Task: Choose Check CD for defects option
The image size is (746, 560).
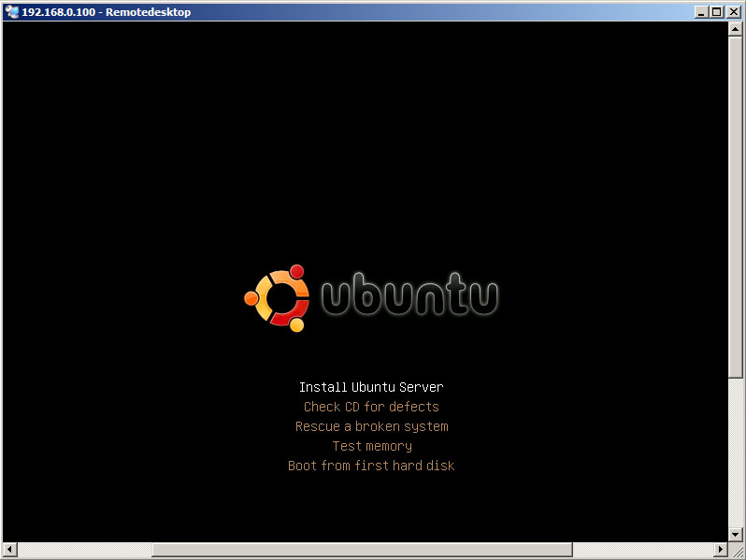Action: [371, 407]
